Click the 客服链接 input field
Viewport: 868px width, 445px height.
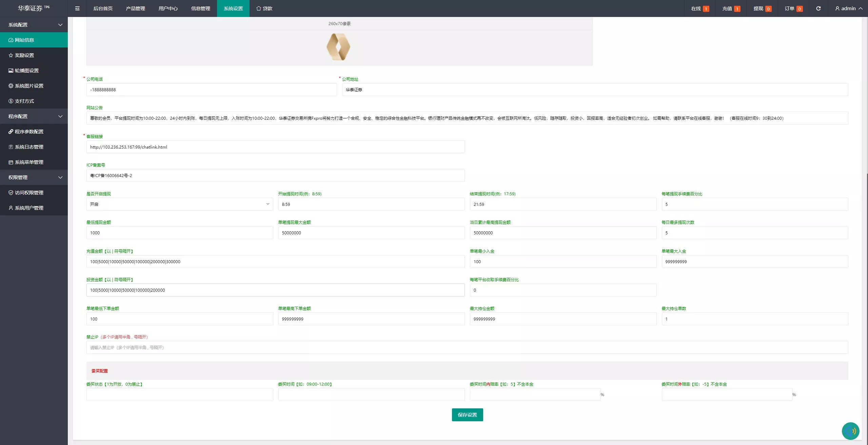tap(275, 147)
